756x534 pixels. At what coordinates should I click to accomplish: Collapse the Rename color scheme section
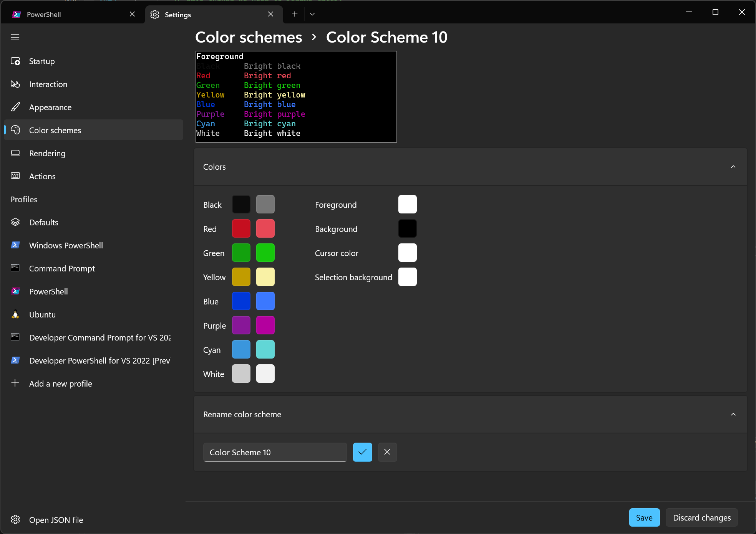(x=733, y=414)
